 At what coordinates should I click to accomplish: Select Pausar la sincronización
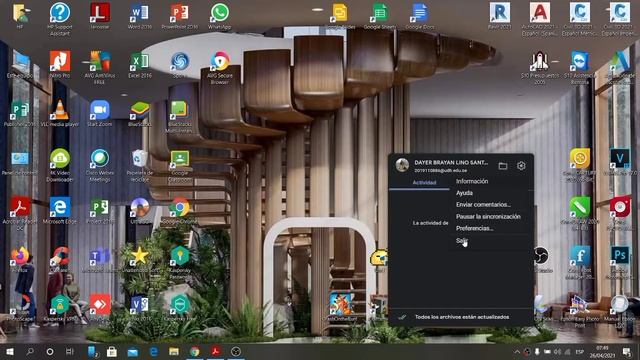488,217
